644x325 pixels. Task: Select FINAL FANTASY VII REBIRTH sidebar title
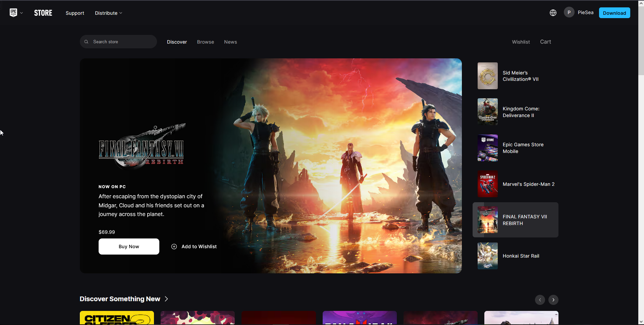tap(525, 220)
